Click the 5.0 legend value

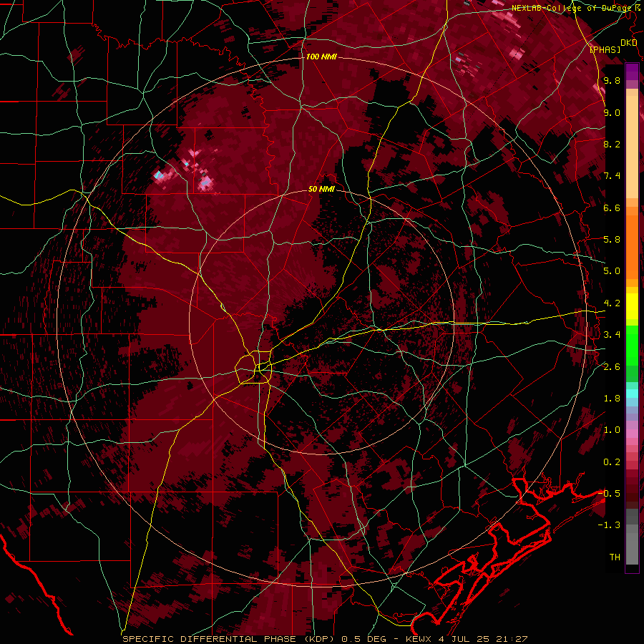point(612,271)
